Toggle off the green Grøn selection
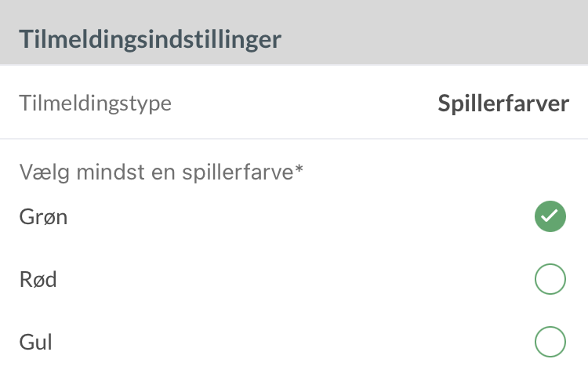 pos(550,216)
